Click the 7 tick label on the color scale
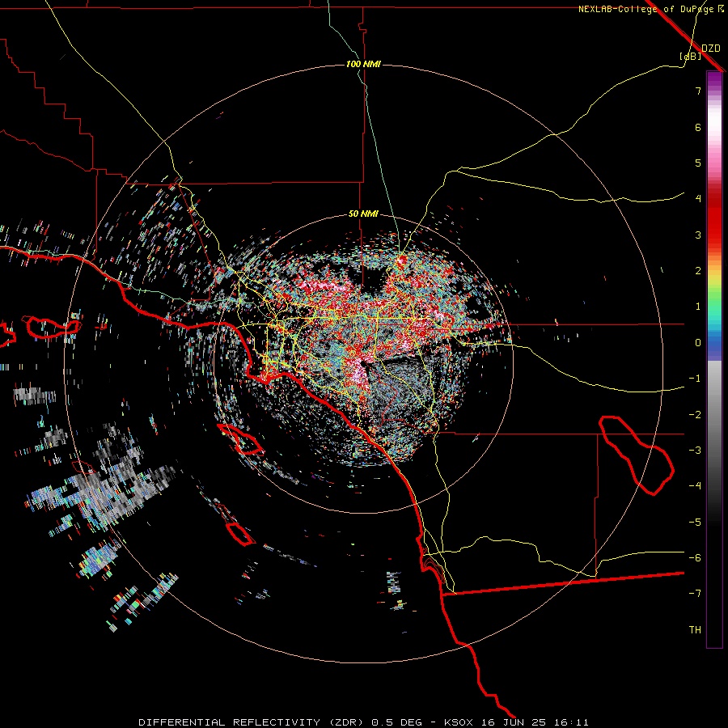728x728 pixels. 698,91
